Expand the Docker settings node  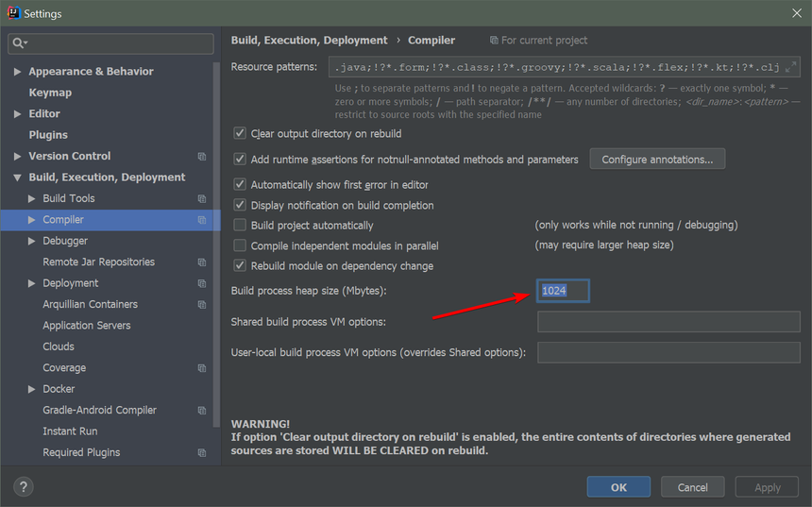coord(32,389)
